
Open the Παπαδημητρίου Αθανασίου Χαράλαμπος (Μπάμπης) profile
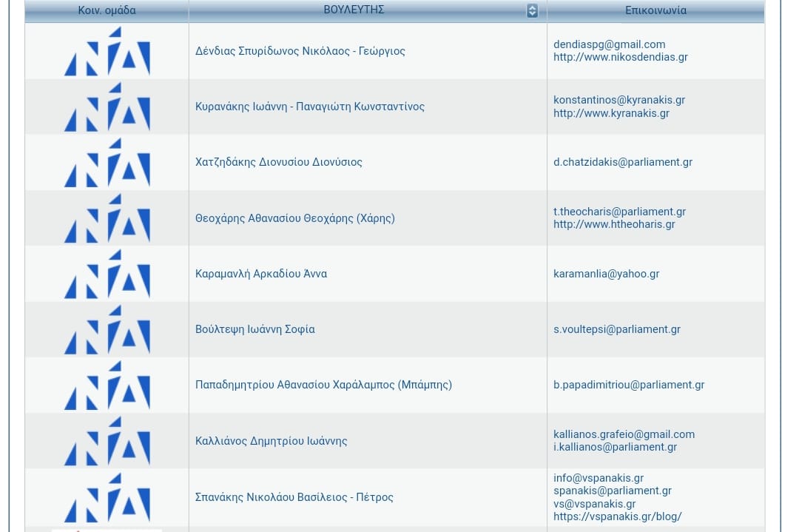coord(323,385)
